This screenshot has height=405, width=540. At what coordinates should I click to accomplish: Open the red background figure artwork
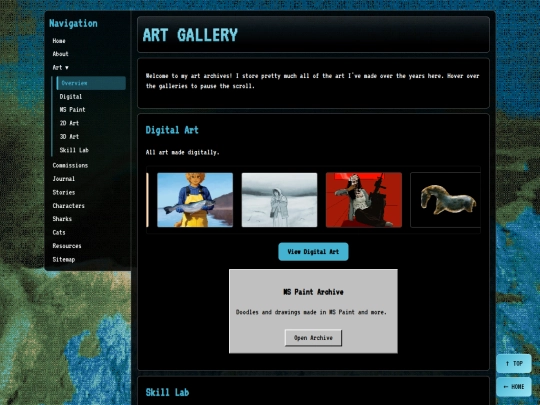(364, 200)
